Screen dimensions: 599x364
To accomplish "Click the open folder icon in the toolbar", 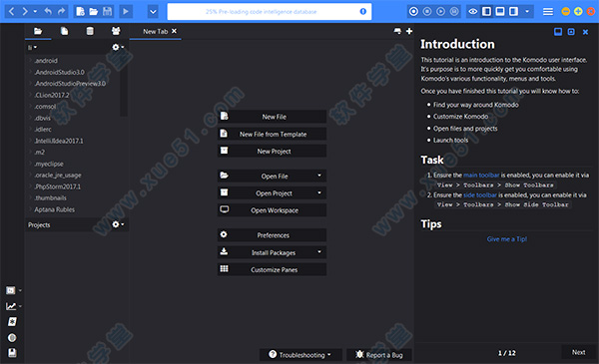I will pyautogui.click(x=94, y=11).
